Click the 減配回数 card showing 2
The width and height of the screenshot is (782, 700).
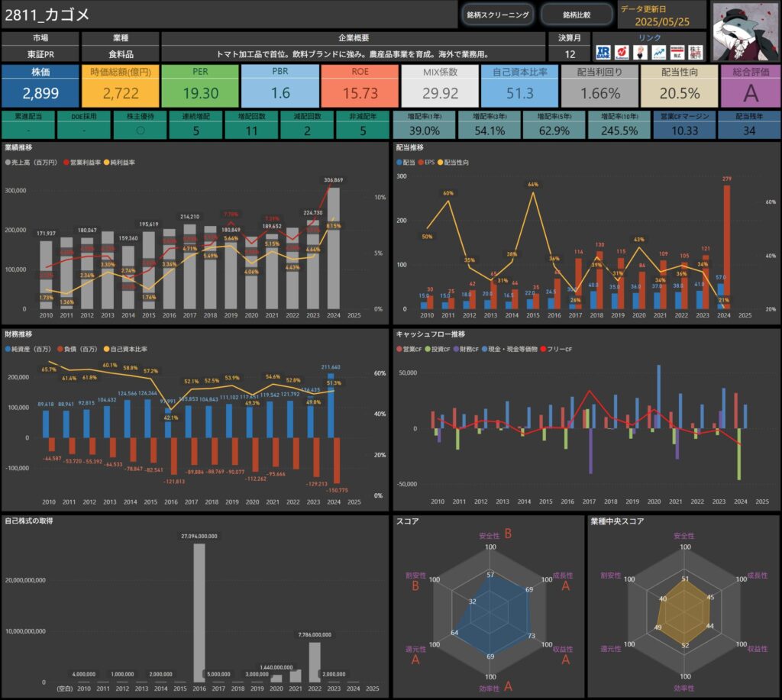pyautogui.click(x=307, y=124)
